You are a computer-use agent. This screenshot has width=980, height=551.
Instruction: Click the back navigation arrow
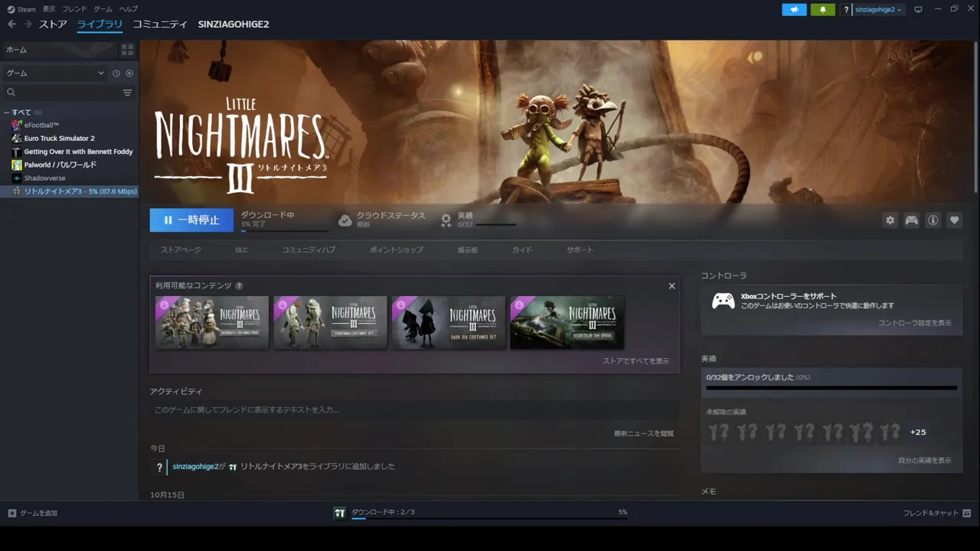coord(11,24)
